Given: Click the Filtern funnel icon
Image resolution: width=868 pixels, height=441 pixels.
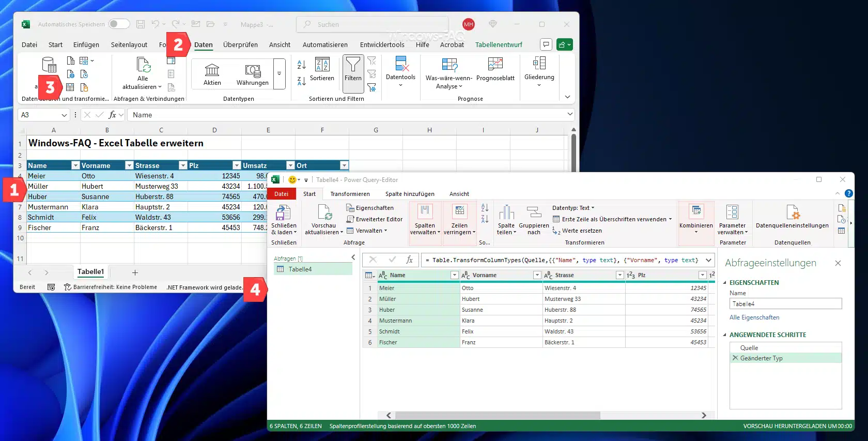Looking at the screenshot, I should point(353,65).
